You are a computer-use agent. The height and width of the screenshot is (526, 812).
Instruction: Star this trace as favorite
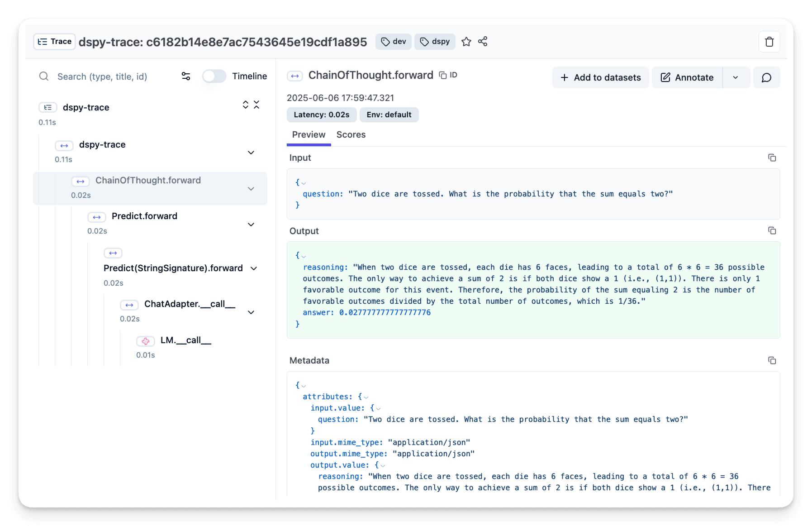pyautogui.click(x=466, y=42)
